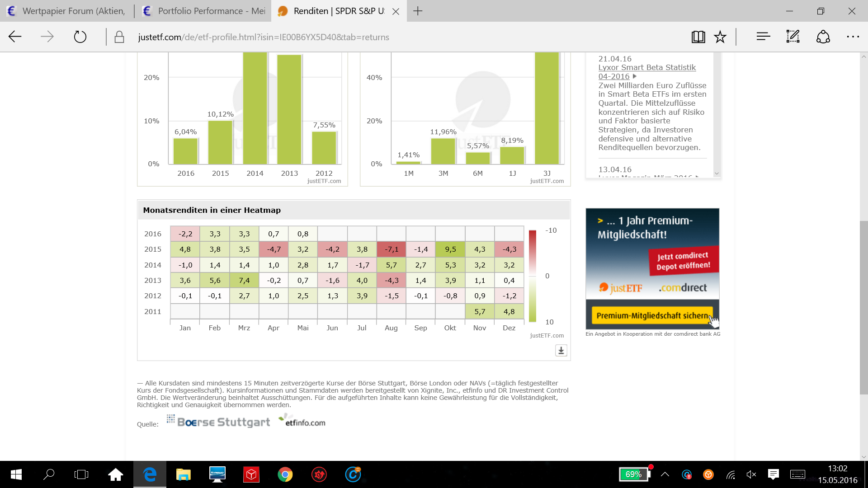Show hidden system tray icons chevron
This screenshot has width=868, height=488.
[665, 474]
